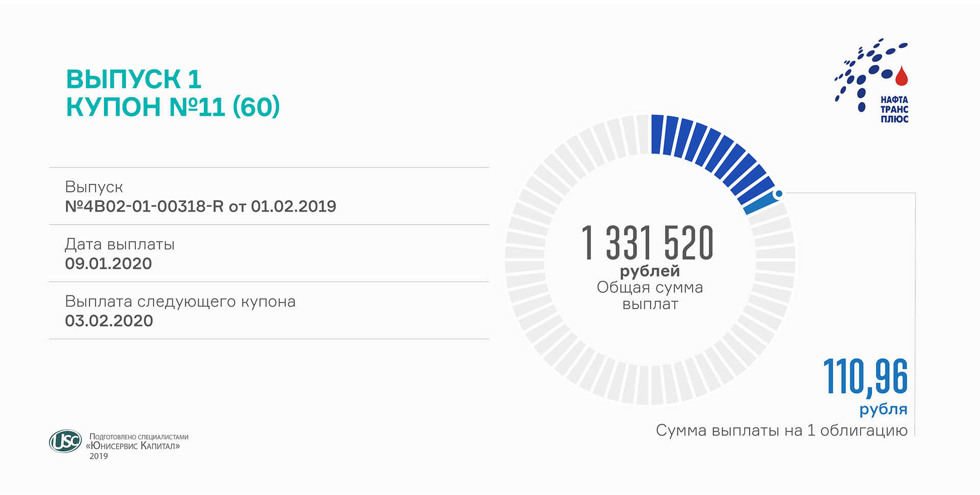The height and width of the screenshot is (495, 980).
Task: Click the Нафта Транс Плюс logo text
Action: (x=894, y=109)
